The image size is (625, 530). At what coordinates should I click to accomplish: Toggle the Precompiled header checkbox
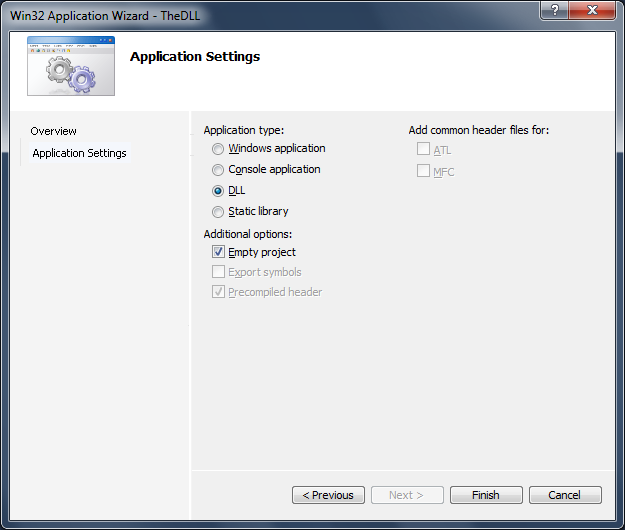[218, 292]
